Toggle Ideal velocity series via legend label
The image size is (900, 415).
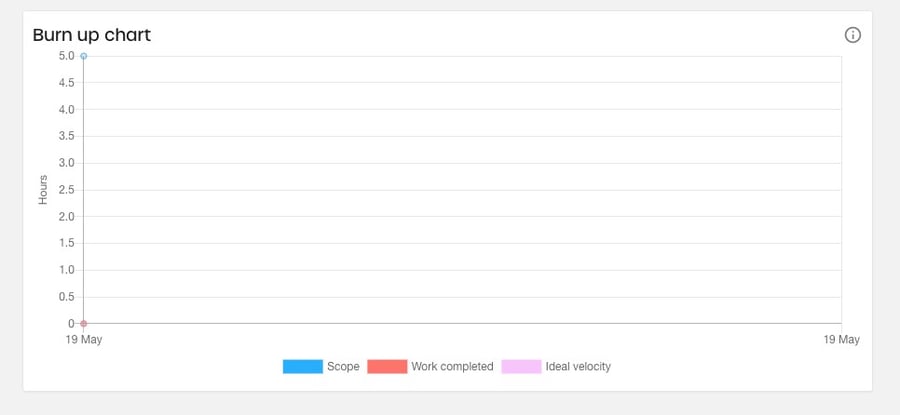[x=578, y=366]
